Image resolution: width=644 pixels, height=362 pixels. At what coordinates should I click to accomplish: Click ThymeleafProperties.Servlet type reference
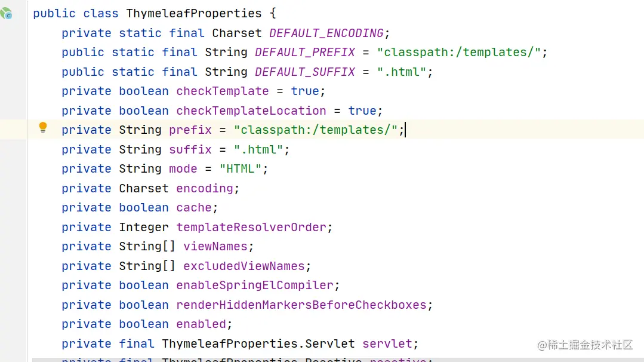(x=258, y=343)
